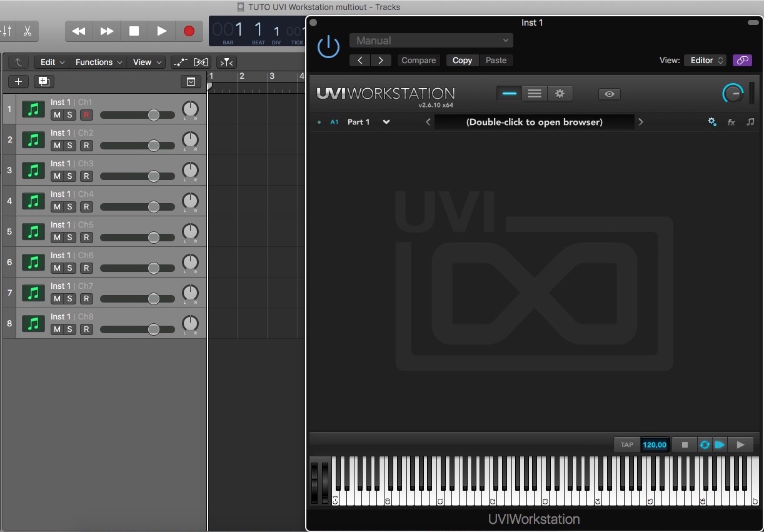This screenshot has height=532, width=764.
Task: Click the single-layer view icon in UVI Workstation
Action: click(508, 93)
